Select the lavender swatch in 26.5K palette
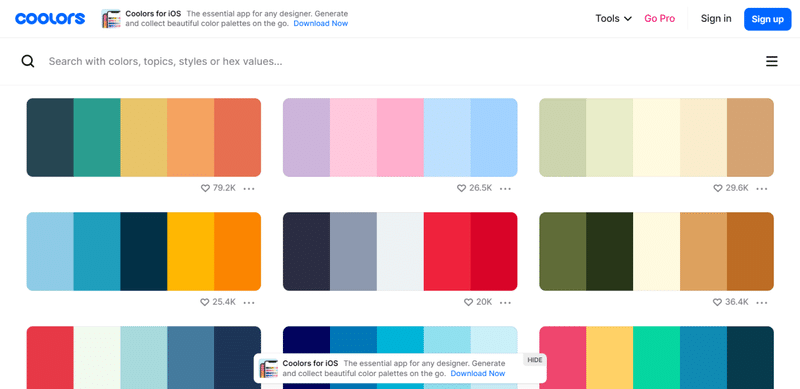Image resolution: width=800 pixels, height=389 pixels. pyautogui.click(x=306, y=137)
